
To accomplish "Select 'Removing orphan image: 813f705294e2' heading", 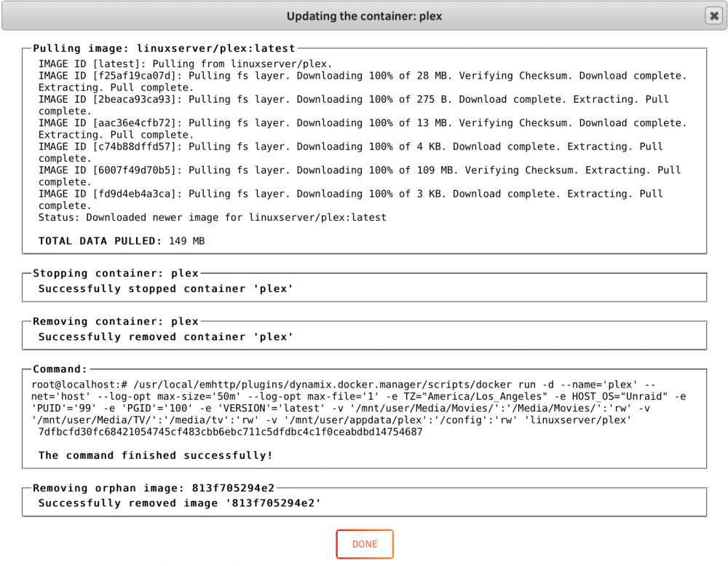I will click(154, 488).
